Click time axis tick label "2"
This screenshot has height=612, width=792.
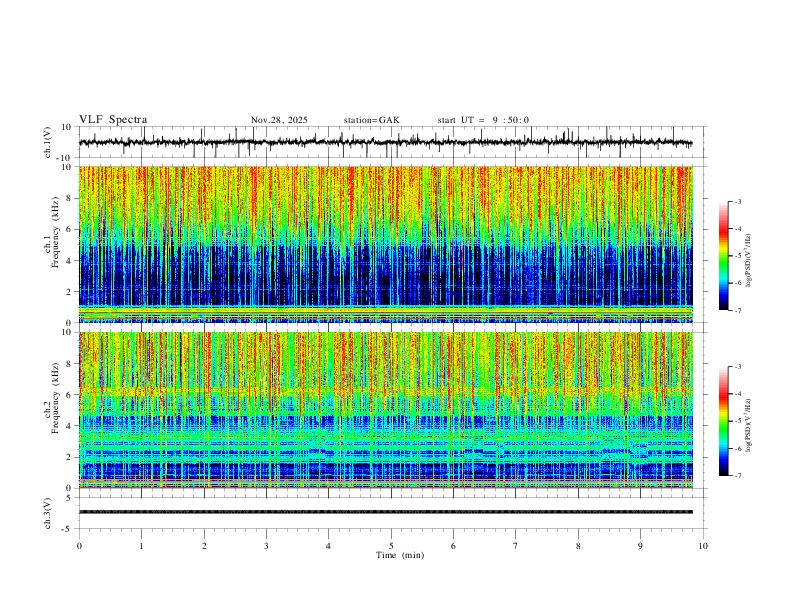pyautogui.click(x=204, y=546)
